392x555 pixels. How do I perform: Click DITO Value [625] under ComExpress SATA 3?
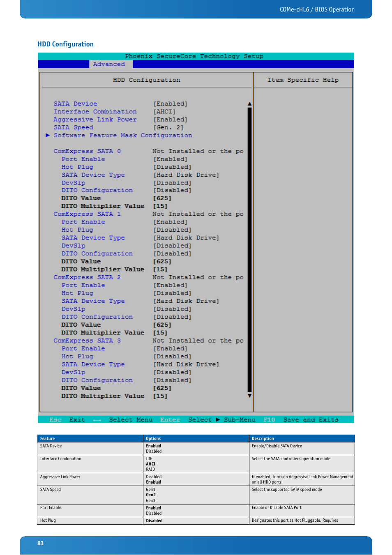pyautogui.click(x=162, y=388)
